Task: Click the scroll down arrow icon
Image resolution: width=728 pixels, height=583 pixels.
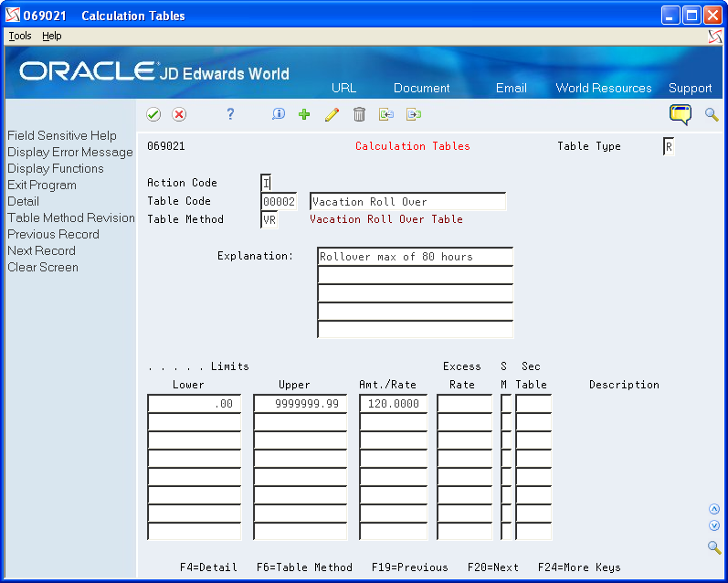Action: pyautogui.click(x=714, y=525)
